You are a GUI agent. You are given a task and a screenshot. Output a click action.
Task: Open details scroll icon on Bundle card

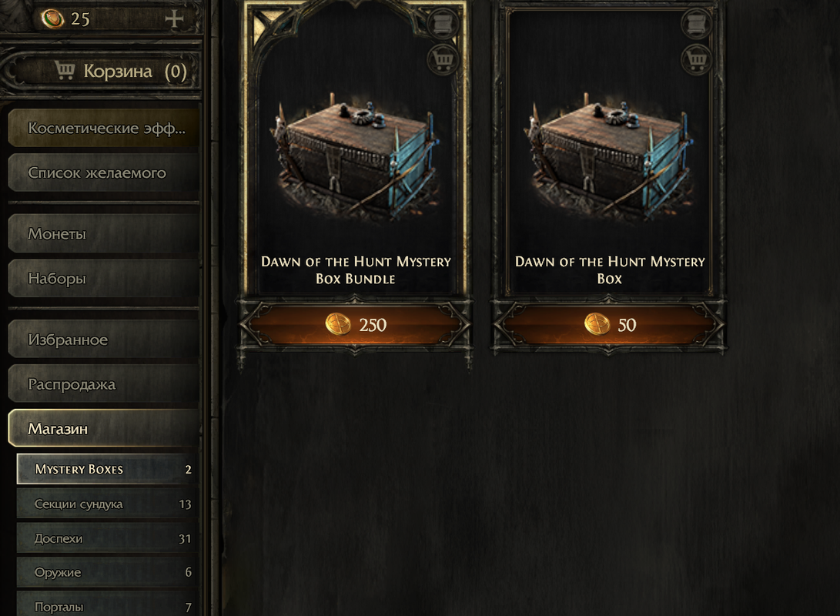[443, 24]
